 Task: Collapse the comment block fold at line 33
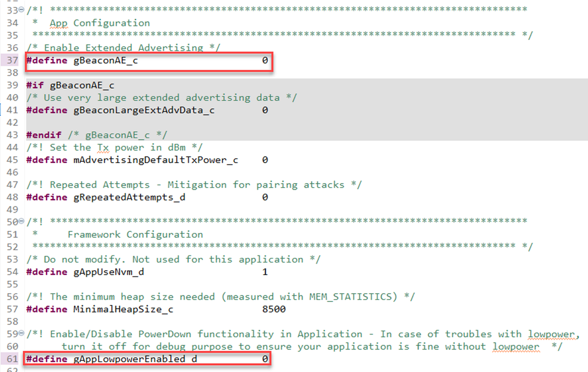[x=21, y=9]
